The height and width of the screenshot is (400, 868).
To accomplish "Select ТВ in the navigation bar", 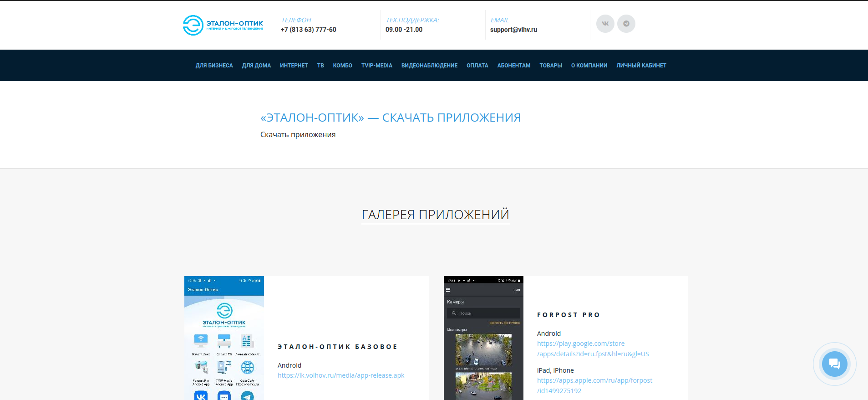I will point(320,66).
